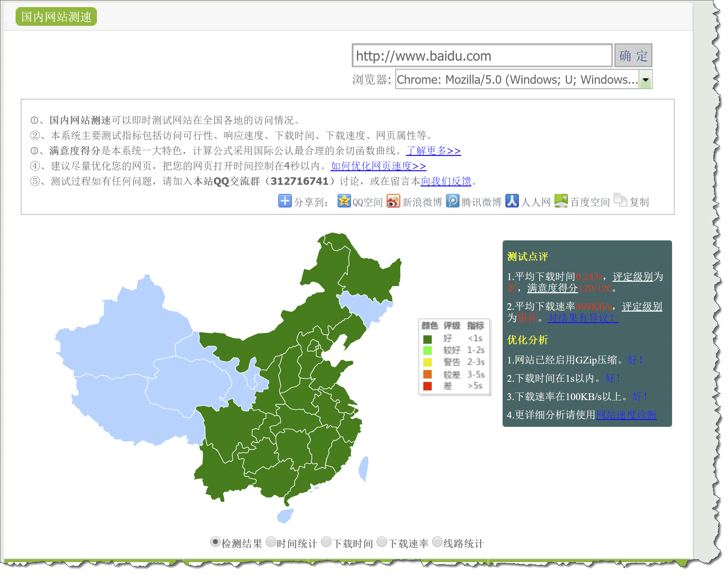Screen dimensions: 728x575
Task: Share to 人人网 via its icon
Action: (x=512, y=201)
